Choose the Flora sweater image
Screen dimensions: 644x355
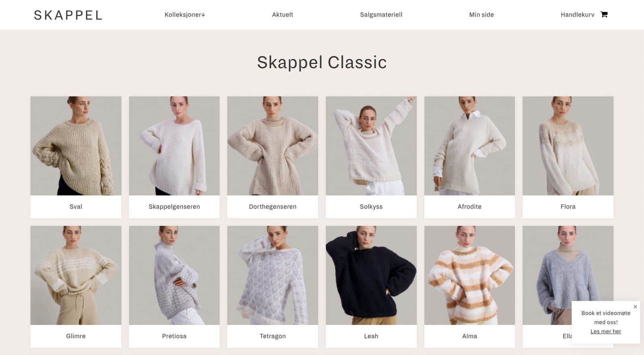click(568, 146)
